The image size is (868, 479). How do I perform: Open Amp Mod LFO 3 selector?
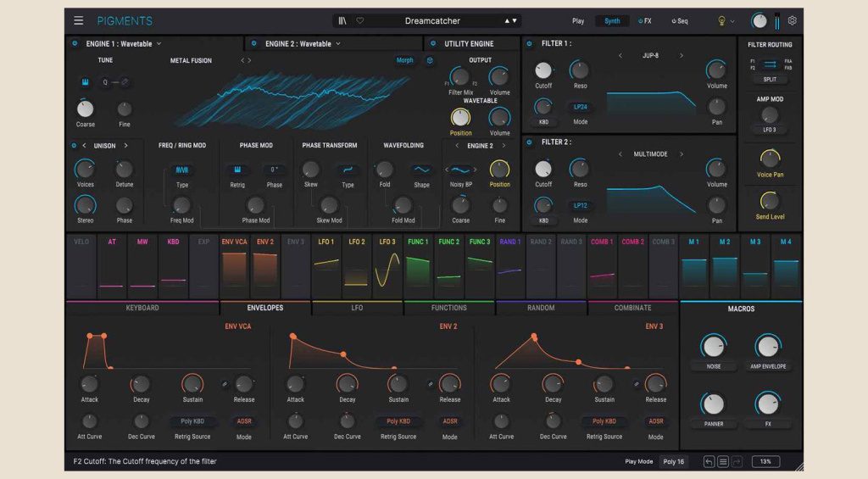(770, 130)
